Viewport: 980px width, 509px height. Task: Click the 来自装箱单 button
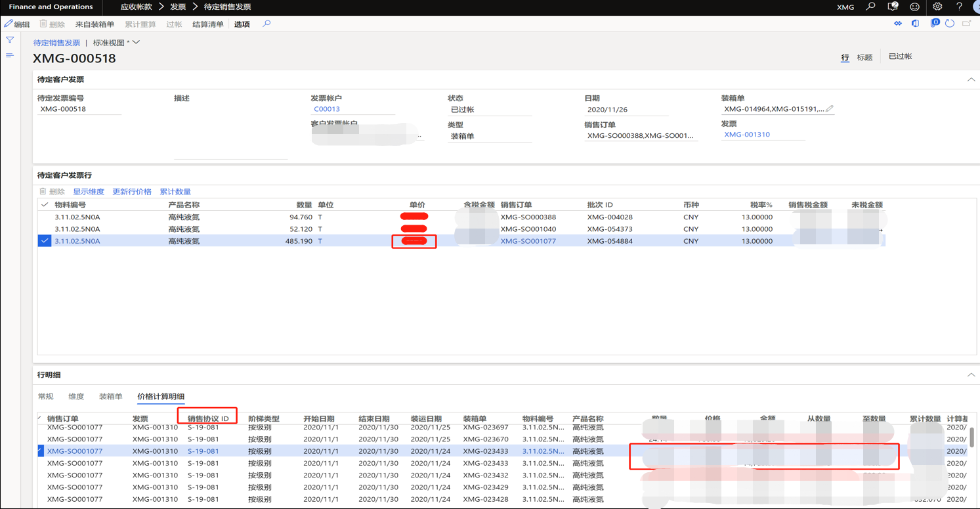click(95, 24)
